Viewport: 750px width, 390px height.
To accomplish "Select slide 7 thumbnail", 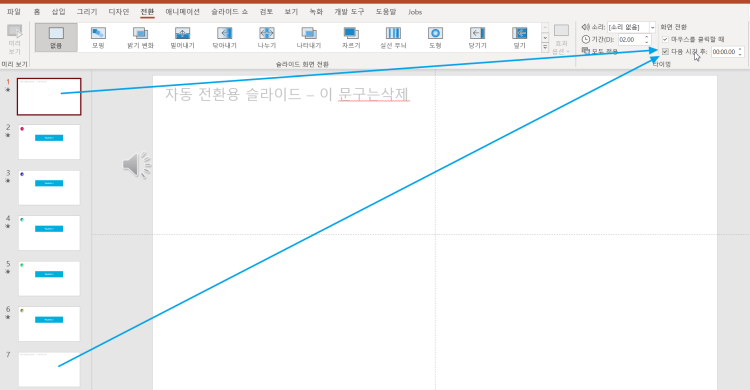I will point(49,369).
